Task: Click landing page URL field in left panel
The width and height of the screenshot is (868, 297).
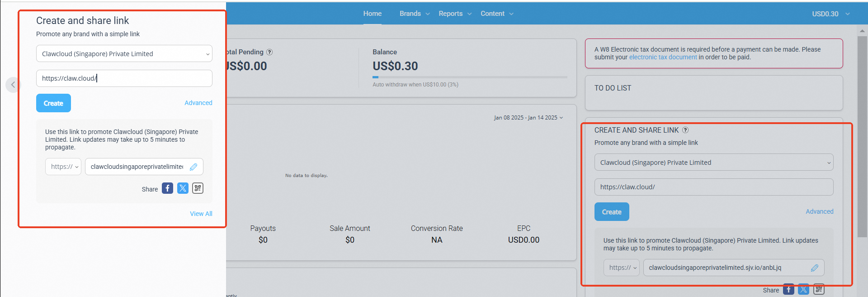Action: click(124, 78)
